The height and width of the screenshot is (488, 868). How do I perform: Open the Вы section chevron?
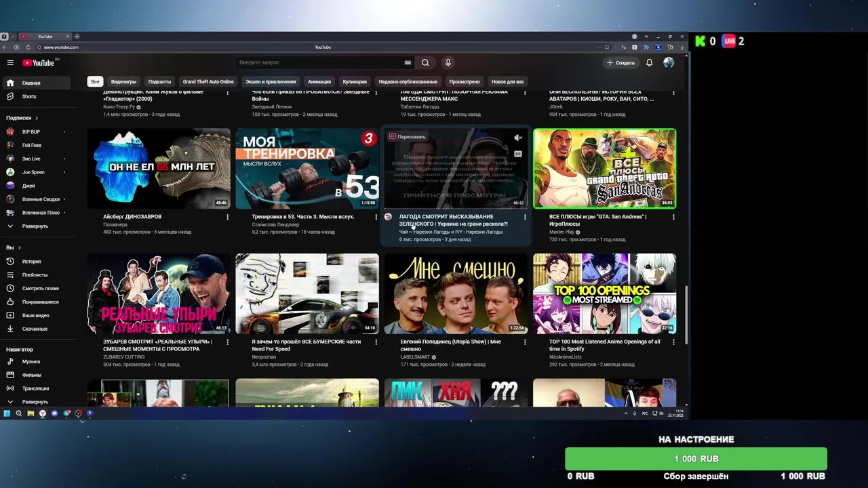[x=20, y=247]
